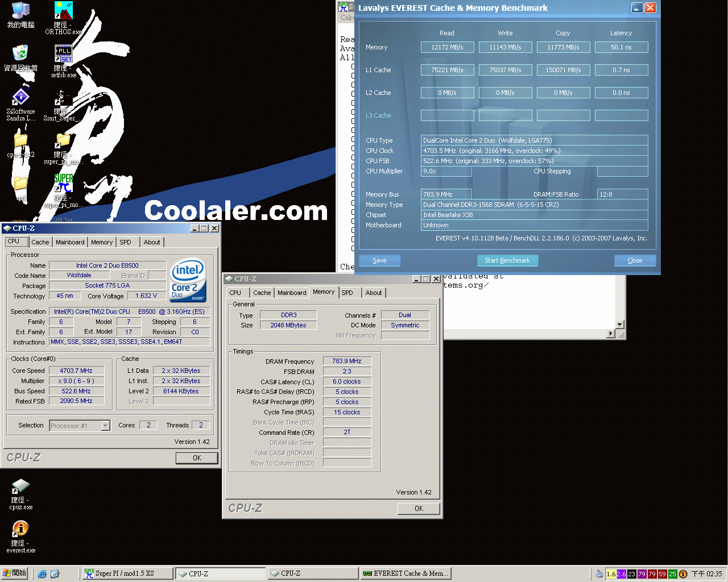Click the Core Voltage value 1.632 V

tap(146, 296)
